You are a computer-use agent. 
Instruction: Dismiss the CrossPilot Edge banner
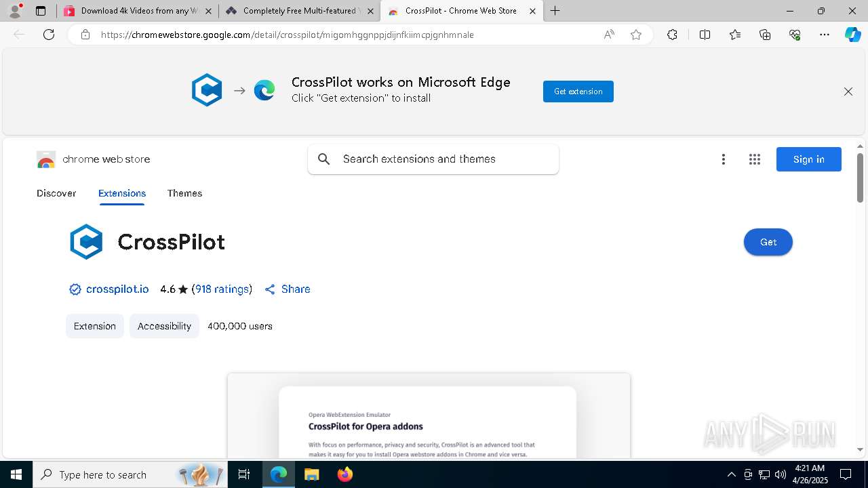848,91
